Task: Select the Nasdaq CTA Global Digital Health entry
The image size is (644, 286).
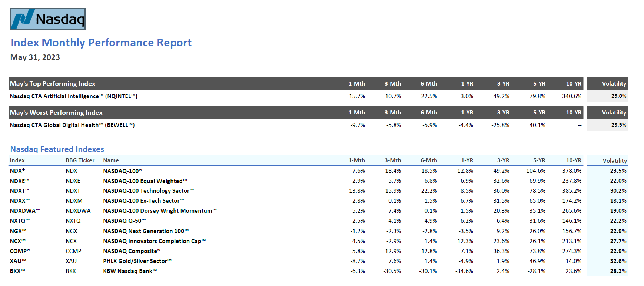Action: [72, 125]
